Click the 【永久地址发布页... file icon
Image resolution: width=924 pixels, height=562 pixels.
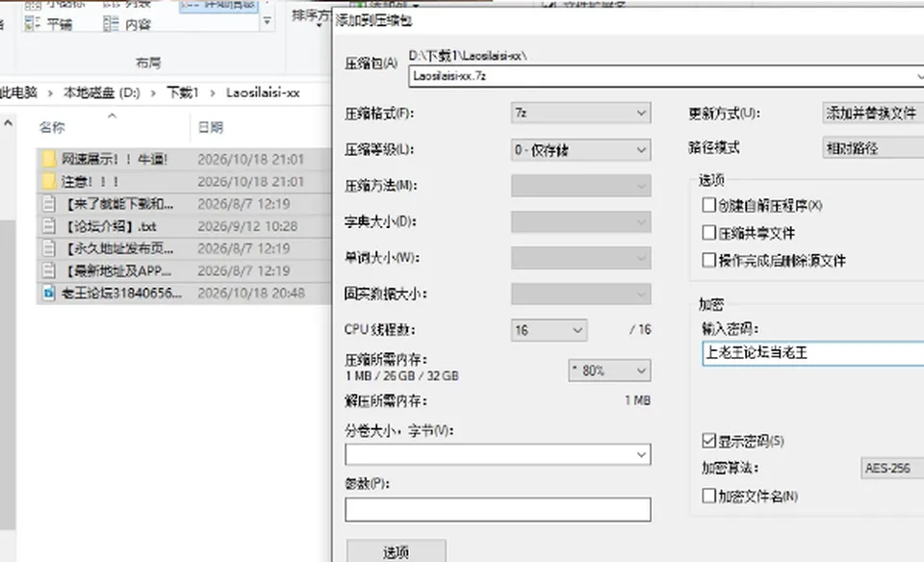point(49,248)
